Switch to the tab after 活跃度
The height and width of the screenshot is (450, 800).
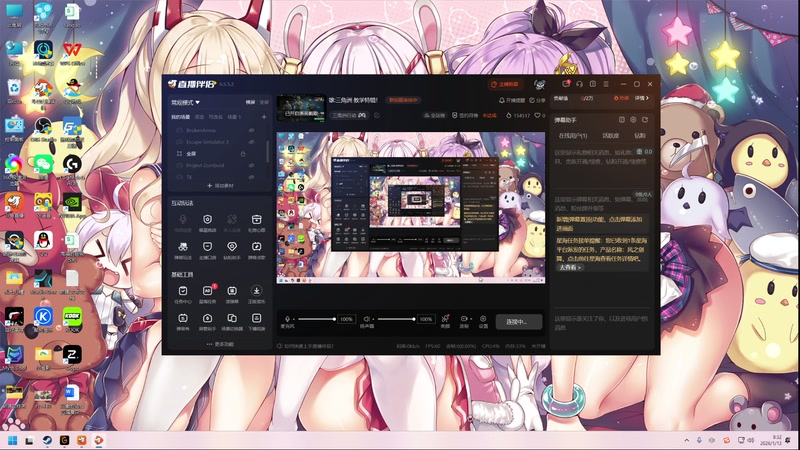click(x=640, y=136)
